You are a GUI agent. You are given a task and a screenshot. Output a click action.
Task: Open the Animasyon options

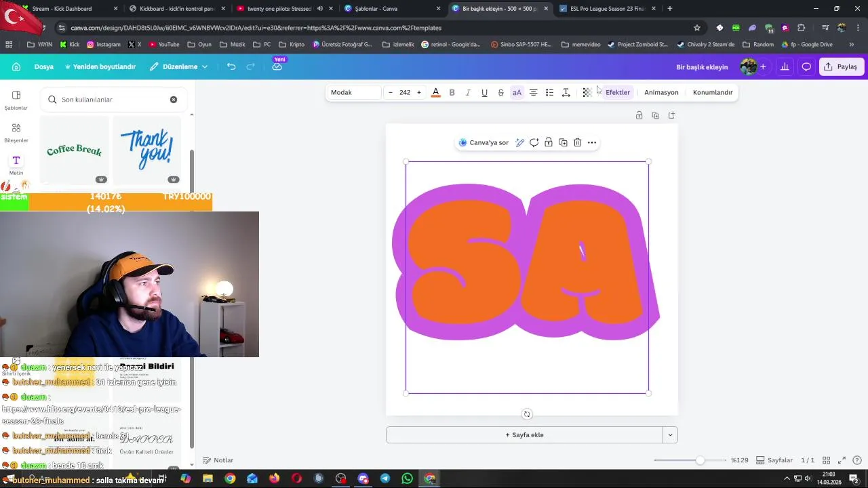(661, 92)
